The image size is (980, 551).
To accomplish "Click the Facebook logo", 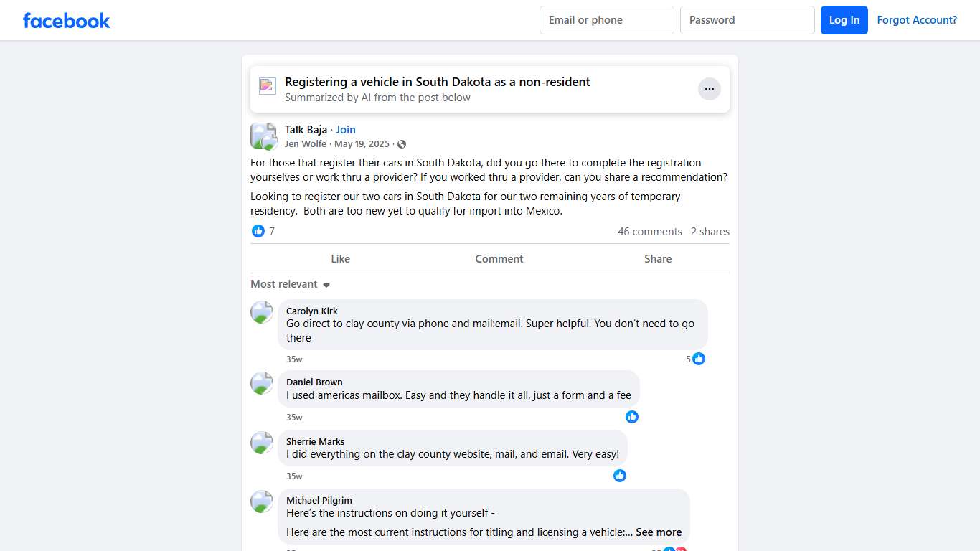I will tap(67, 20).
